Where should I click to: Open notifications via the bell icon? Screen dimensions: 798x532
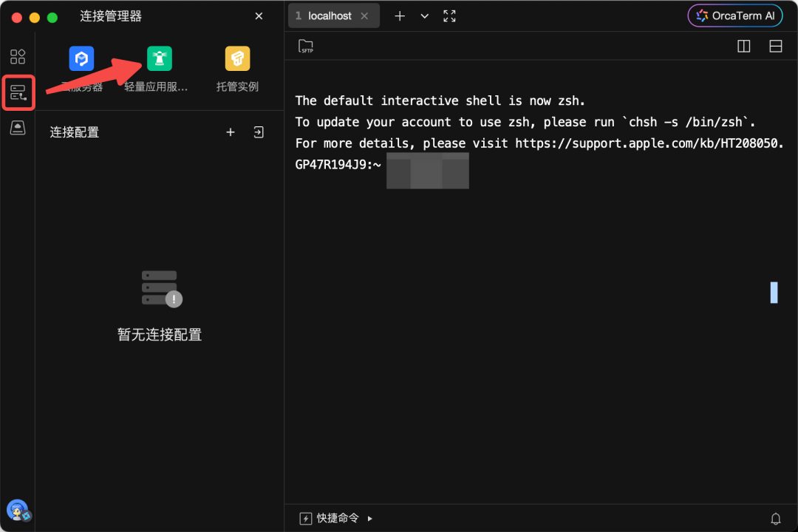tap(776, 518)
